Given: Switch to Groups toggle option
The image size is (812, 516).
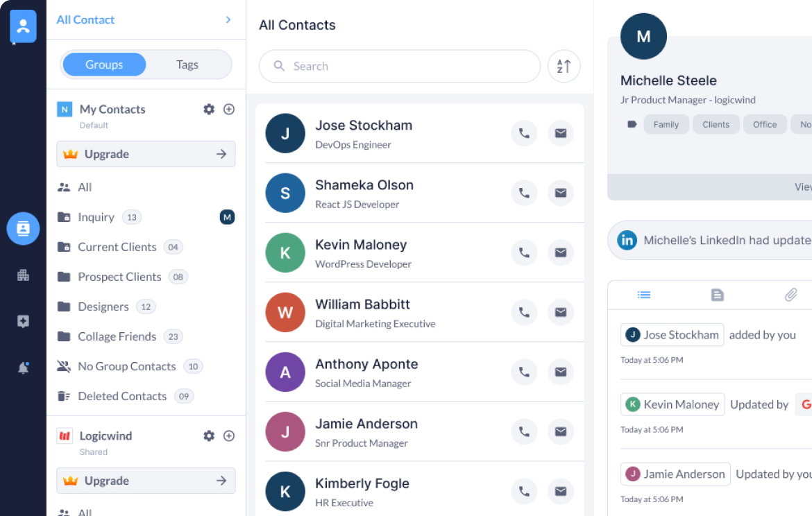Looking at the screenshot, I should pos(104,64).
